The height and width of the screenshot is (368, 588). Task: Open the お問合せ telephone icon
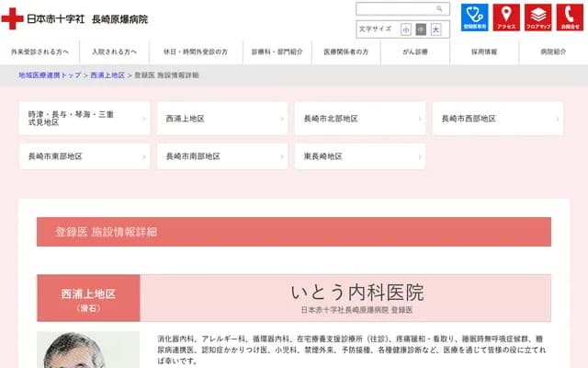tap(570, 17)
